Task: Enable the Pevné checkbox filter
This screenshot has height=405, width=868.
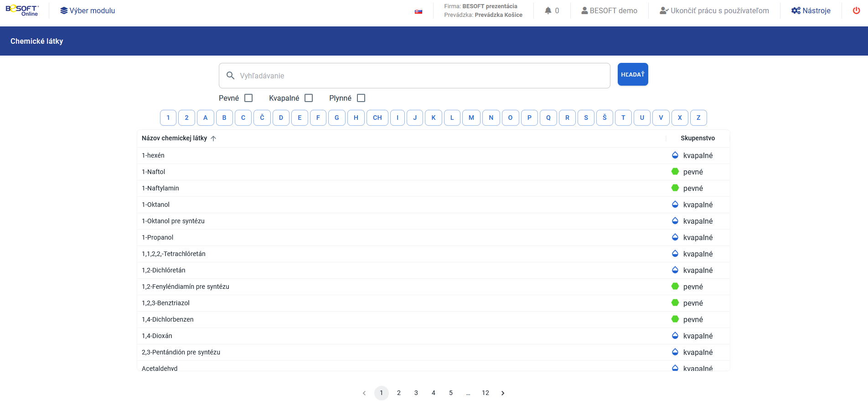Action: [248, 98]
